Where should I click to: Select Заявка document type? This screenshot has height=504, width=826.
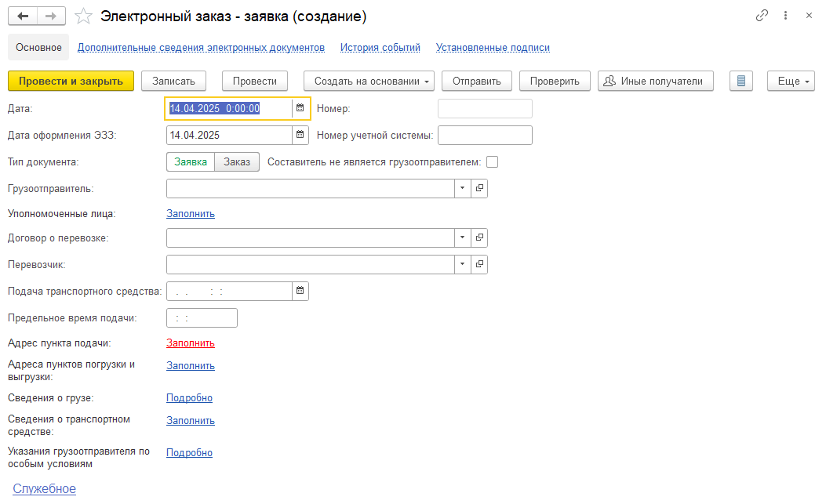191,161
